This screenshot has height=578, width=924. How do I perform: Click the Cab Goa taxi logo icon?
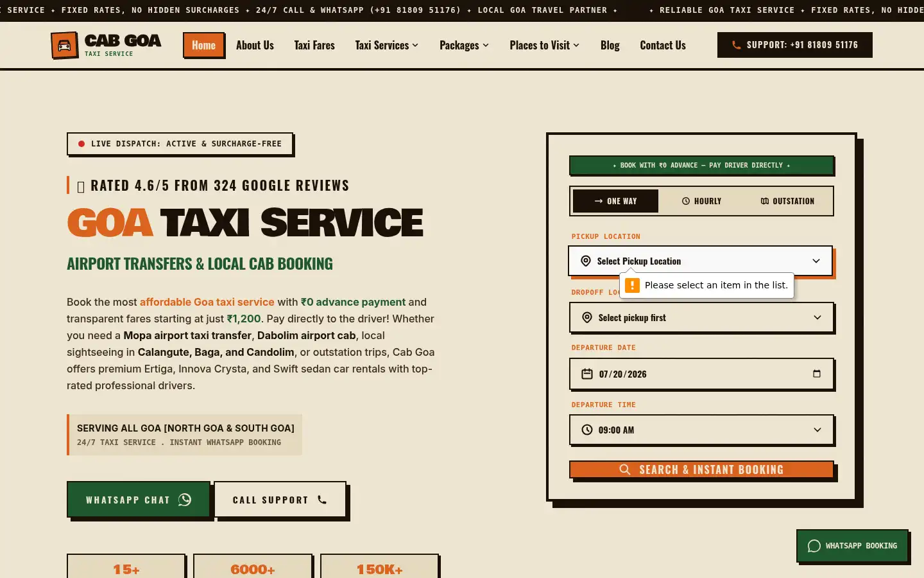(64, 46)
